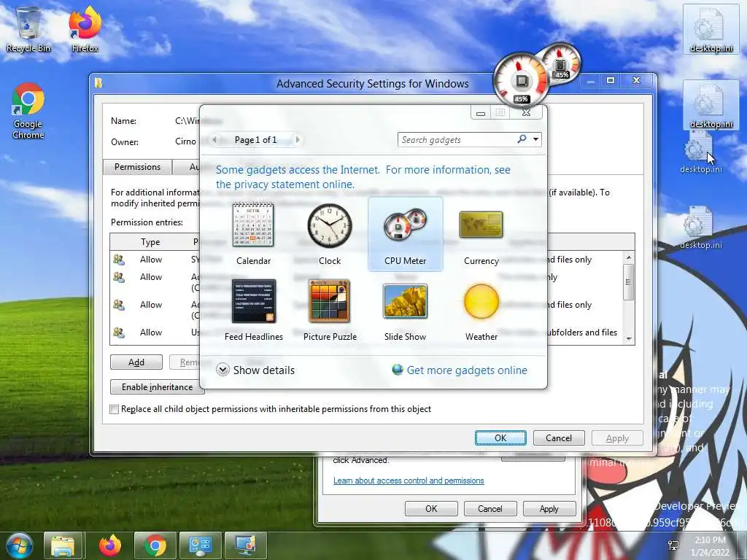Open Google Chrome desktop shortcut
This screenshot has width=747, height=560.
click(x=28, y=112)
